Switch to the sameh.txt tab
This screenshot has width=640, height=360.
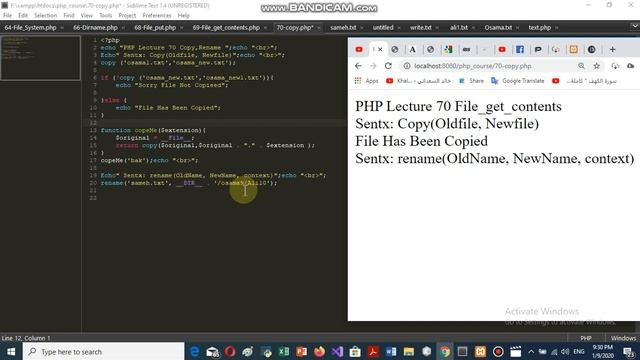coord(343,28)
